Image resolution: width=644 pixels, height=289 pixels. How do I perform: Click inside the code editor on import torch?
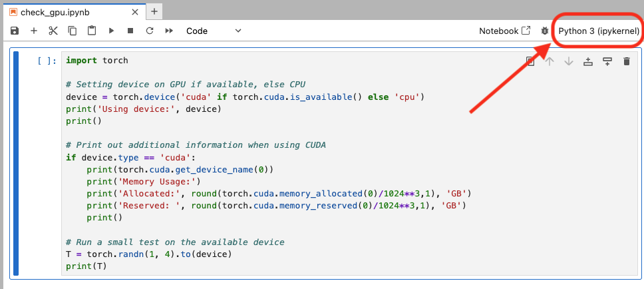[97, 61]
